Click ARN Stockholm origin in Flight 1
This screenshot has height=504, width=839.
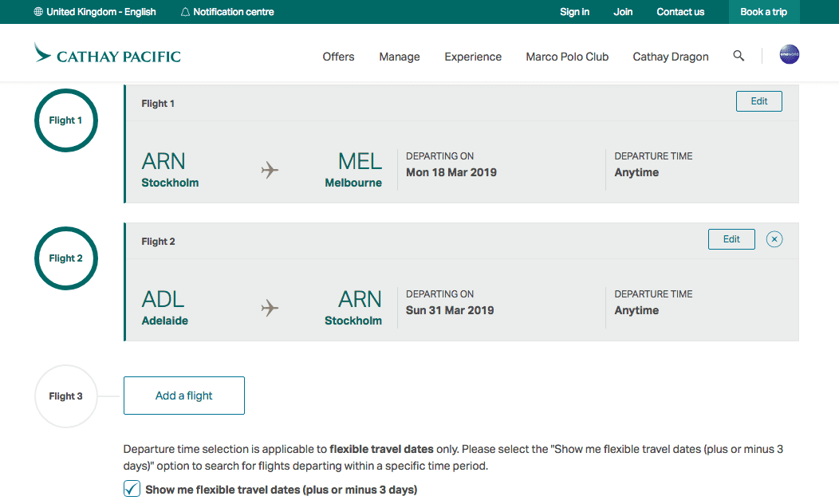point(170,170)
